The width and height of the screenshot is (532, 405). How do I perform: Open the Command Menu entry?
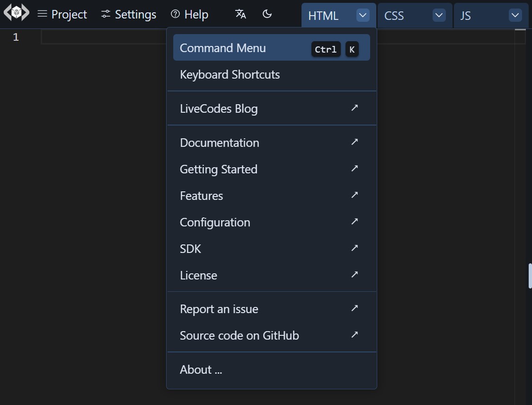point(222,47)
